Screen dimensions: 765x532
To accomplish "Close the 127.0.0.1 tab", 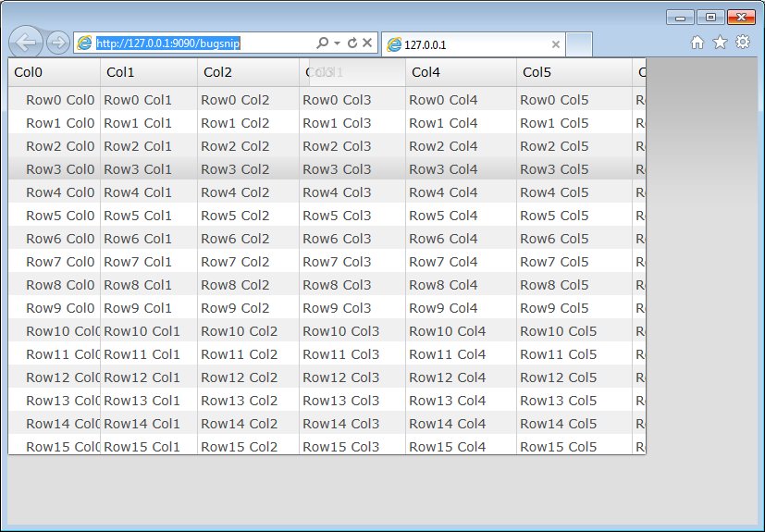I will click(555, 44).
